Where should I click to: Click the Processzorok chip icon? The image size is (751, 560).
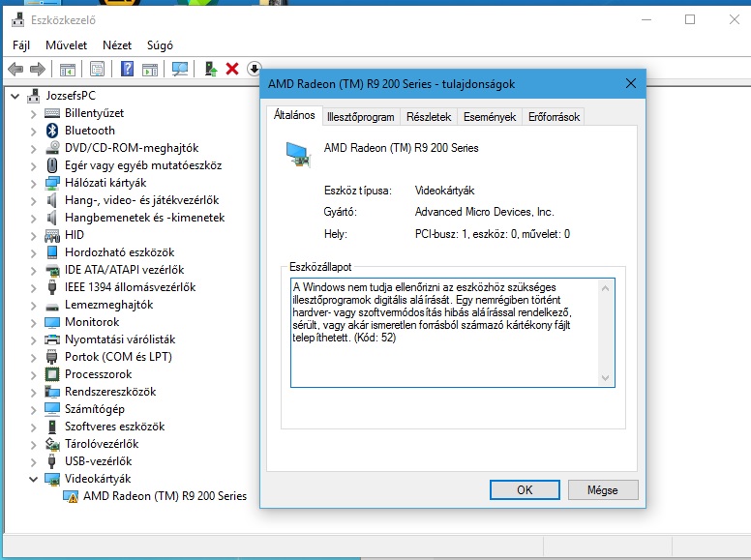click(x=52, y=374)
